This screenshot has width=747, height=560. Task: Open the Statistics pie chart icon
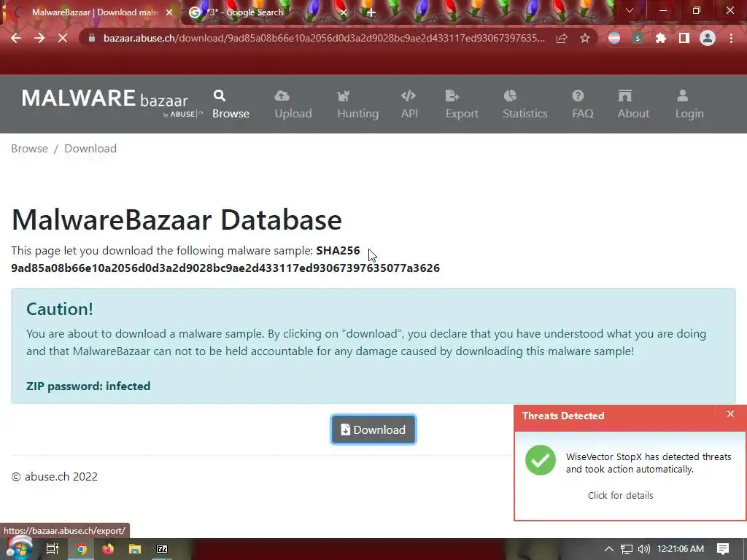[510, 96]
